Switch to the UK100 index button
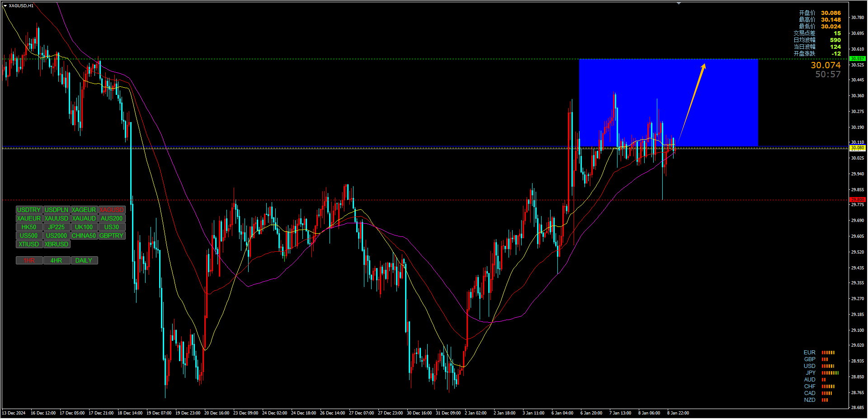This screenshot has height=419, width=868. pos(84,227)
